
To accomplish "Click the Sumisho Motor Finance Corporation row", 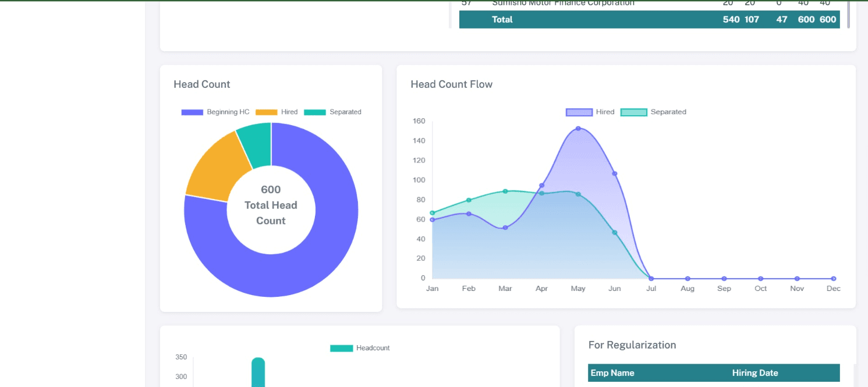I will [649, 3].
